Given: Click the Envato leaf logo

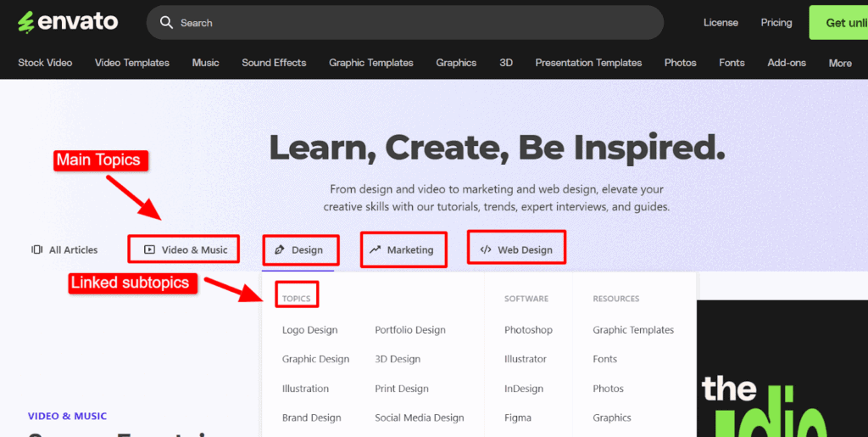Looking at the screenshot, I should coord(26,22).
